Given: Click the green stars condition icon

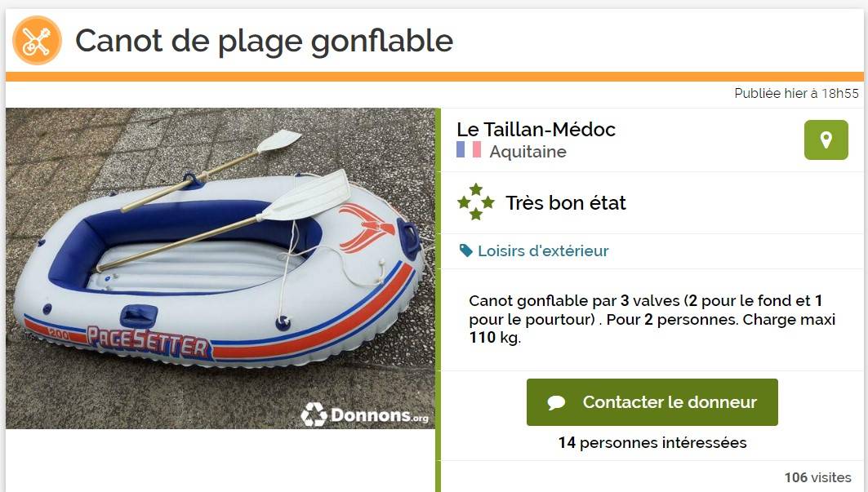Looking at the screenshot, I should click(475, 202).
